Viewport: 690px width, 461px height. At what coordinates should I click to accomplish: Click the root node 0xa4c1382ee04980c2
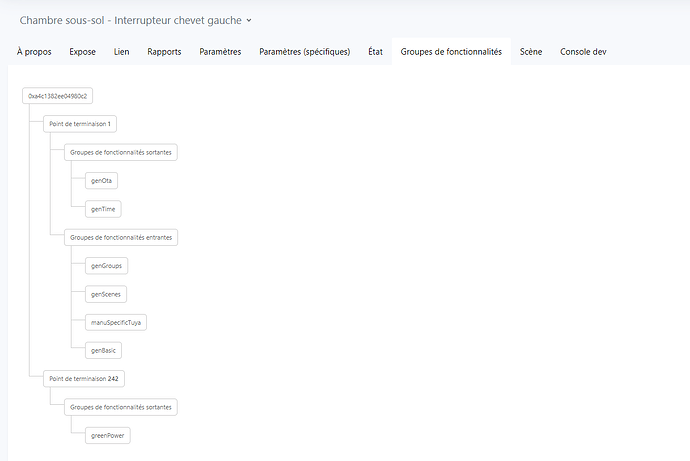click(x=58, y=96)
